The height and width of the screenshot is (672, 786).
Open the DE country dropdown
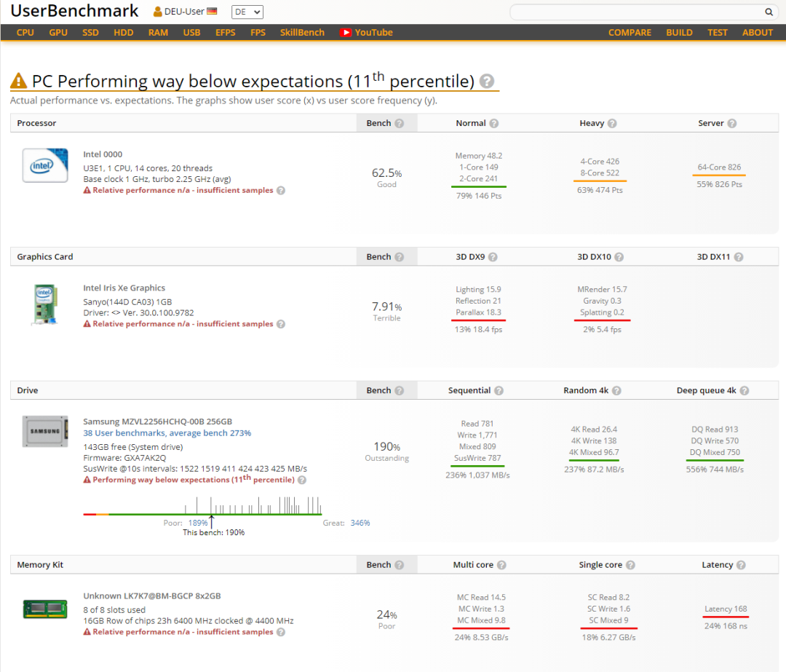pyautogui.click(x=247, y=12)
